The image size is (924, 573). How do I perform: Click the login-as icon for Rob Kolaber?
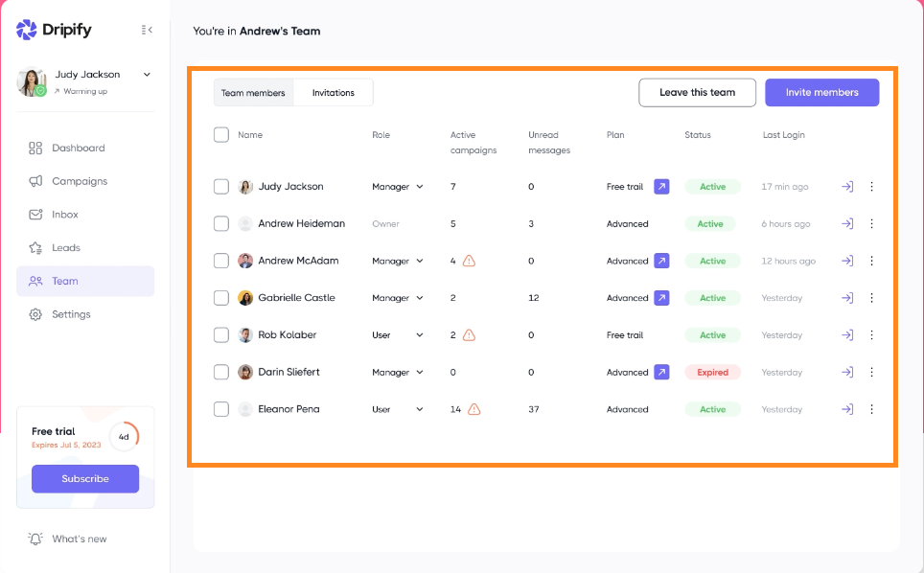[846, 335]
